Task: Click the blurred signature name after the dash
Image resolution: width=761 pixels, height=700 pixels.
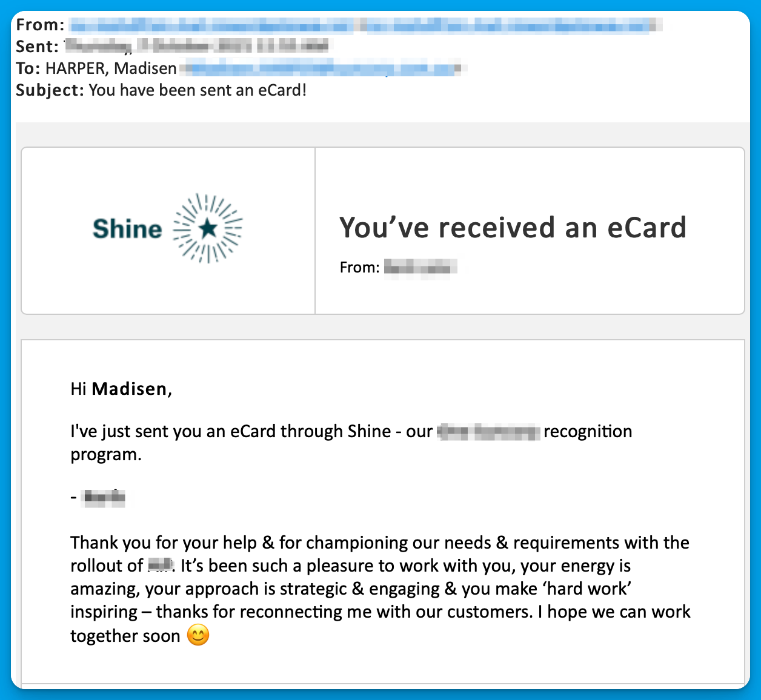Action: pos(104,498)
